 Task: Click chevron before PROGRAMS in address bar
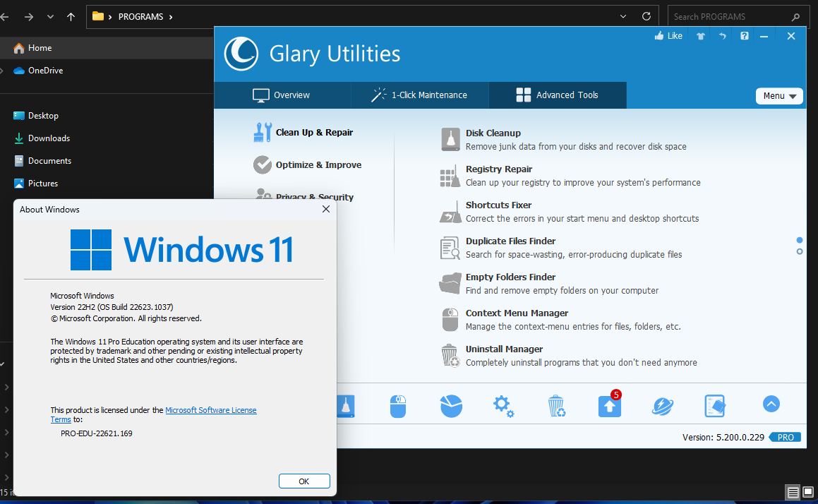coord(110,17)
